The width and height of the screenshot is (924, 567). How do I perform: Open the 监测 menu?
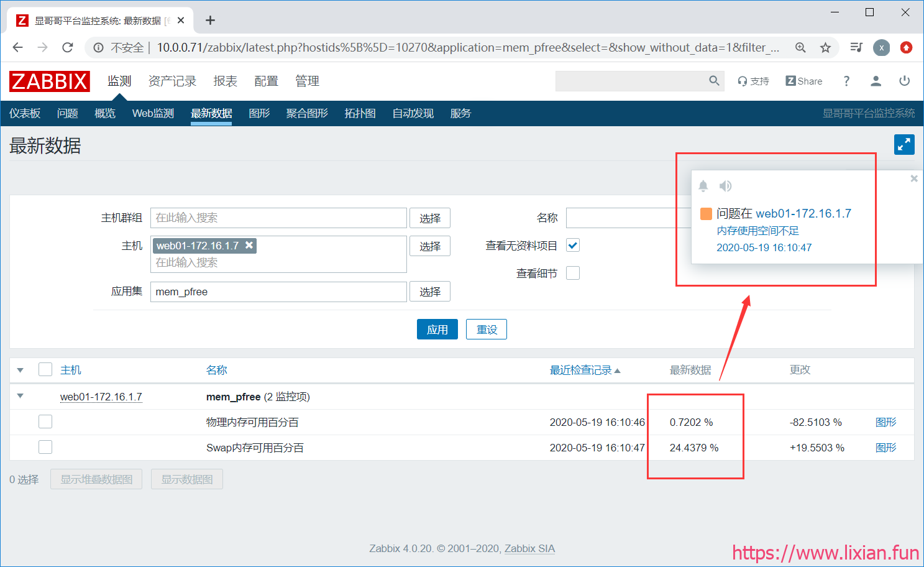point(119,81)
